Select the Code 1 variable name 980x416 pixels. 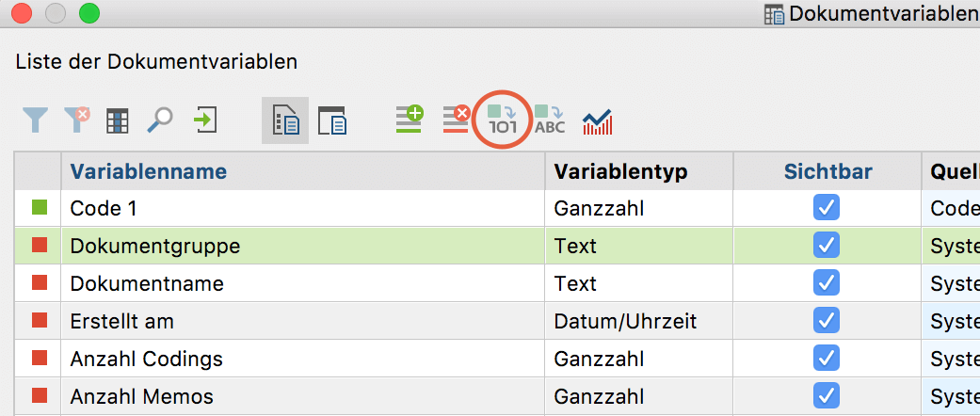(104, 209)
